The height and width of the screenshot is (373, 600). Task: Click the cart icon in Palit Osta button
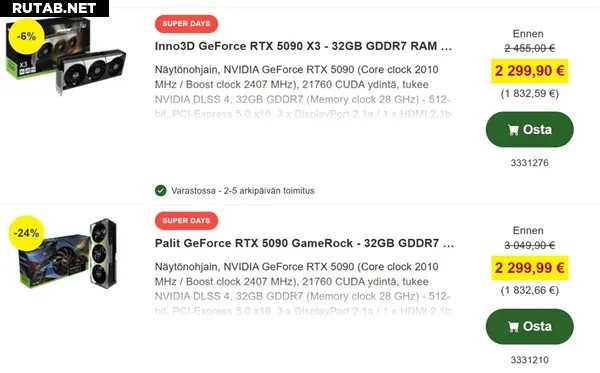(513, 327)
